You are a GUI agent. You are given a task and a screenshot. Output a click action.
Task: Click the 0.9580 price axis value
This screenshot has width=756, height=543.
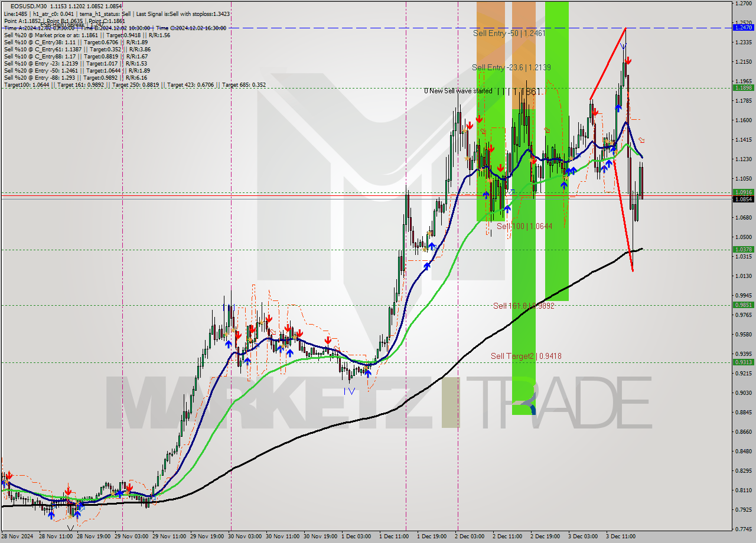coord(743,334)
